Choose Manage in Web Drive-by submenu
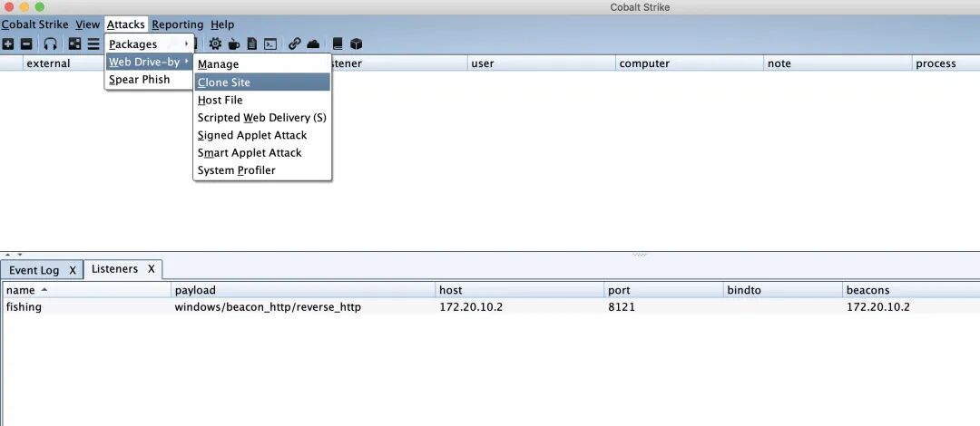 click(x=262, y=64)
